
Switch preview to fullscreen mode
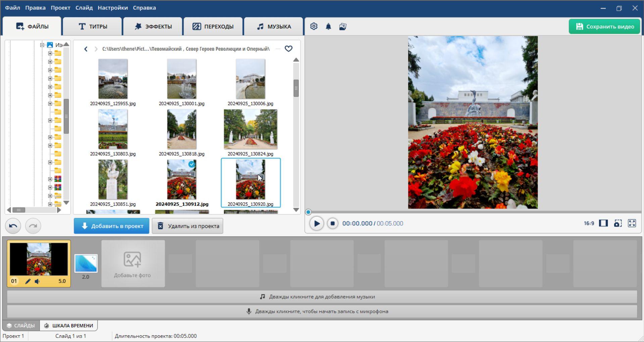click(632, 223)
